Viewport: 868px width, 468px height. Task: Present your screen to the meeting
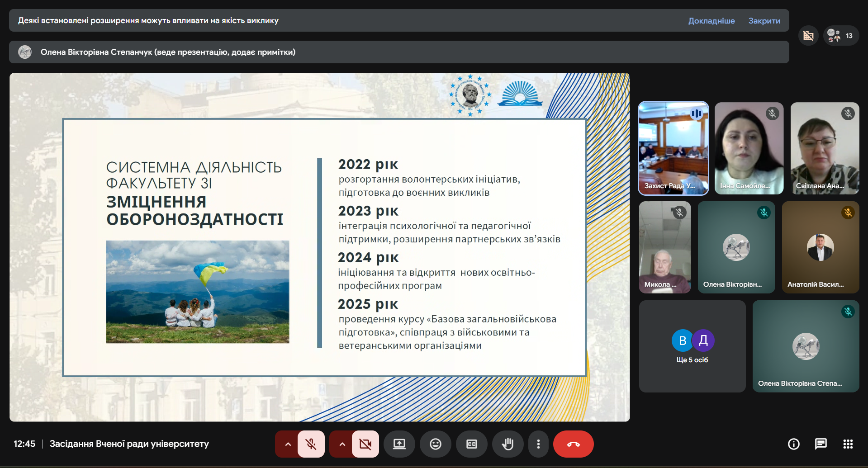399,444
